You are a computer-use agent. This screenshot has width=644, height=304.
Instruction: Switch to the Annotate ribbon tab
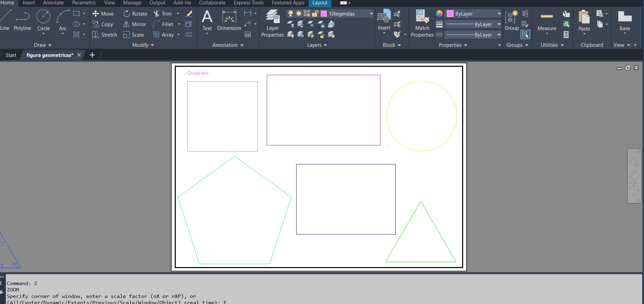click(x=53, y=3)
